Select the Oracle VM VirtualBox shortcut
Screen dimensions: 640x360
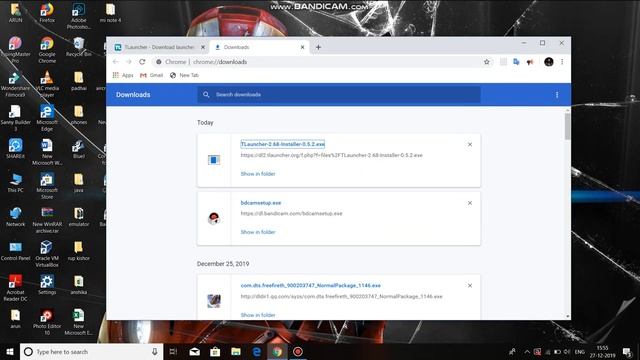(47, 254)
